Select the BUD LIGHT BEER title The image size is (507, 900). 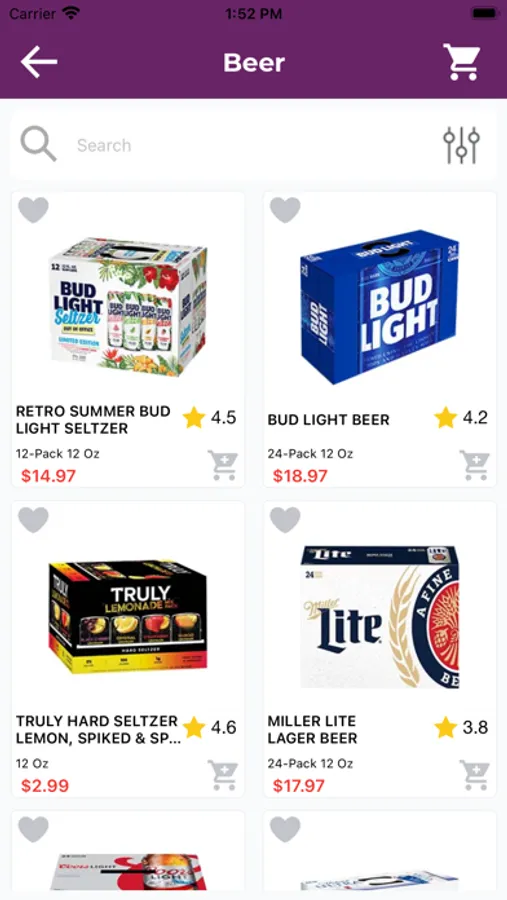[328, 420]
